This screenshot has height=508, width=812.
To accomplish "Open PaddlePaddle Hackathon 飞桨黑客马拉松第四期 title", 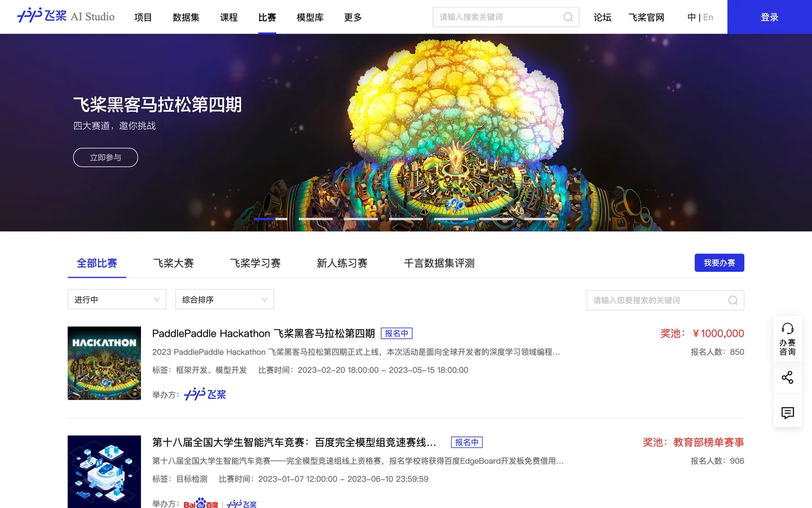I will [x=263, y=334].
